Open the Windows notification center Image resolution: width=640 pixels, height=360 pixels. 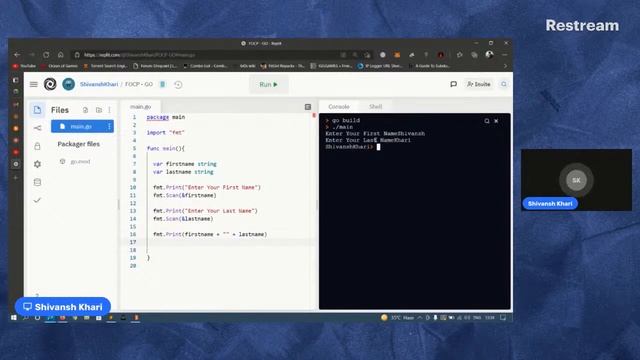503,318
